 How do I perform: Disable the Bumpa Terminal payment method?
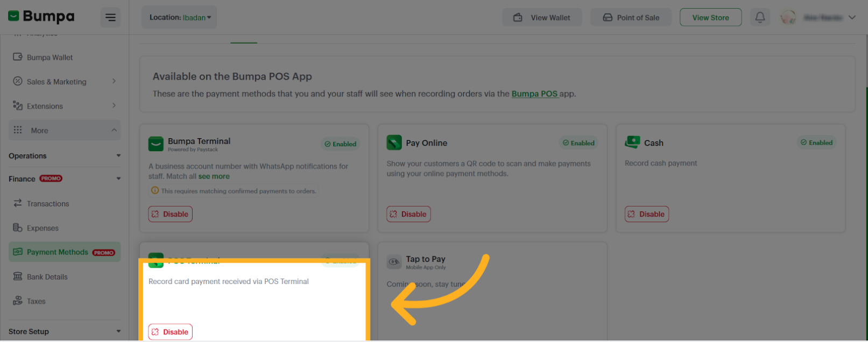pos(170,214)
